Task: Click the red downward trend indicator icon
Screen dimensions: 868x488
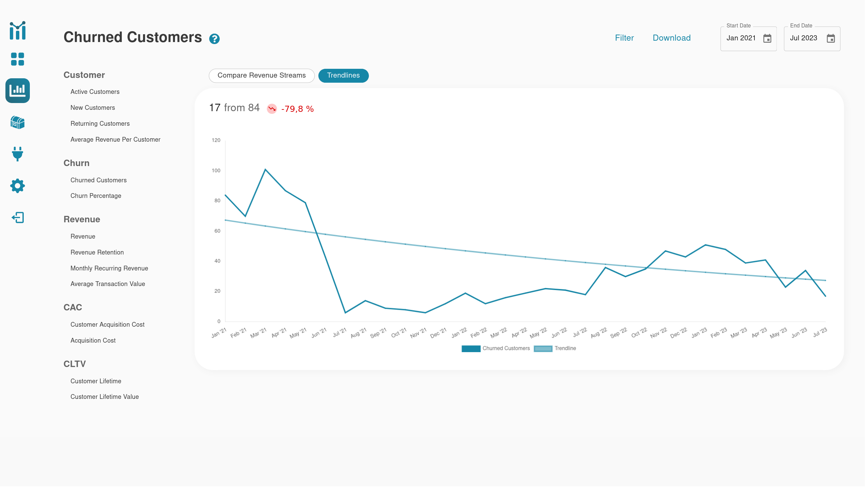Action: pos(272,109)
